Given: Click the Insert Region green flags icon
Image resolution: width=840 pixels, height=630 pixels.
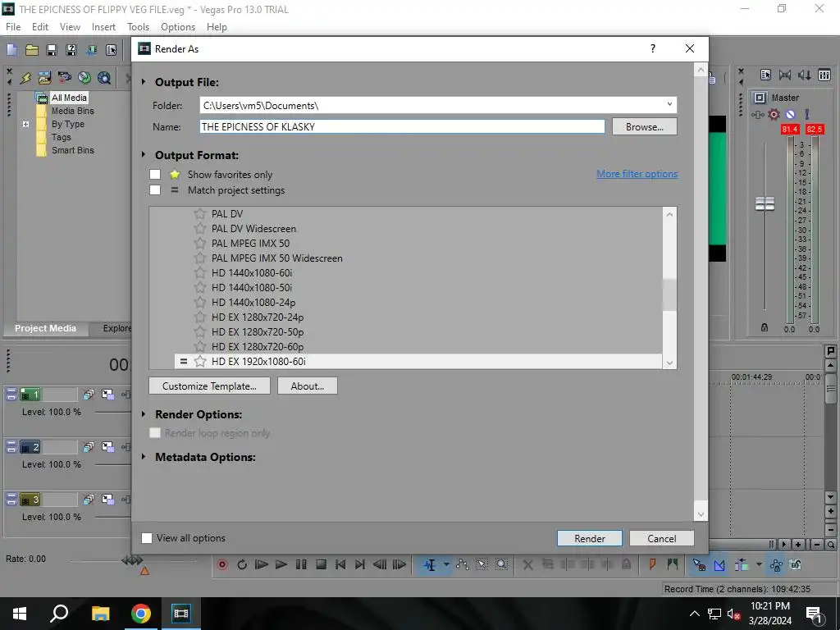Looking at the screenshot, I should click(x=673, y=564).
